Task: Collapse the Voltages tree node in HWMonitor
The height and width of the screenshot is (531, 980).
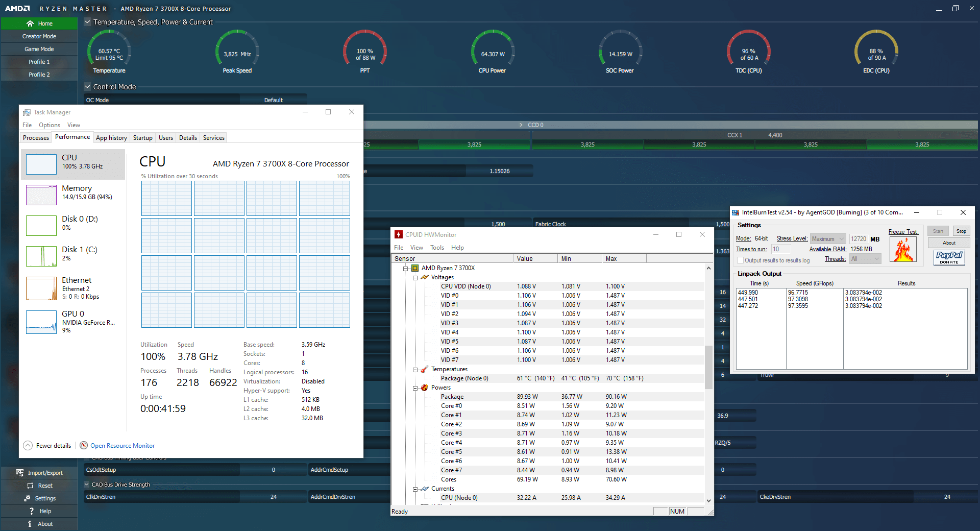Action: (415, 278)
